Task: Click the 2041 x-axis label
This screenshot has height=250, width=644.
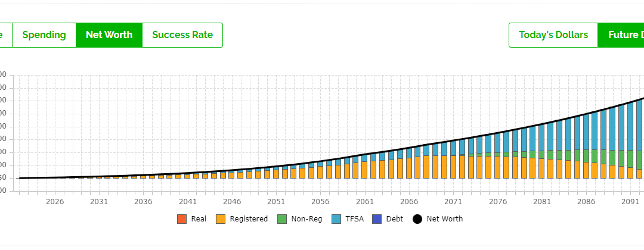Action: pyautogui.click(x=188, y=202)
